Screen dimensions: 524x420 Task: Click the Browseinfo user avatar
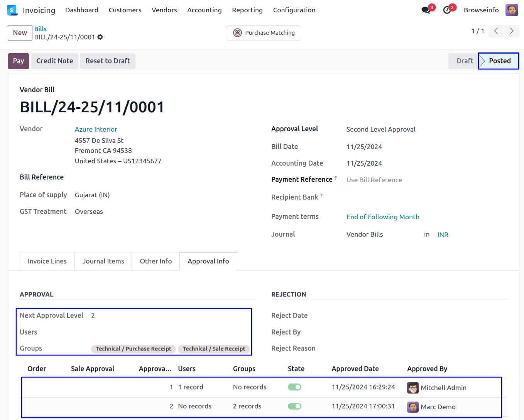512,10
